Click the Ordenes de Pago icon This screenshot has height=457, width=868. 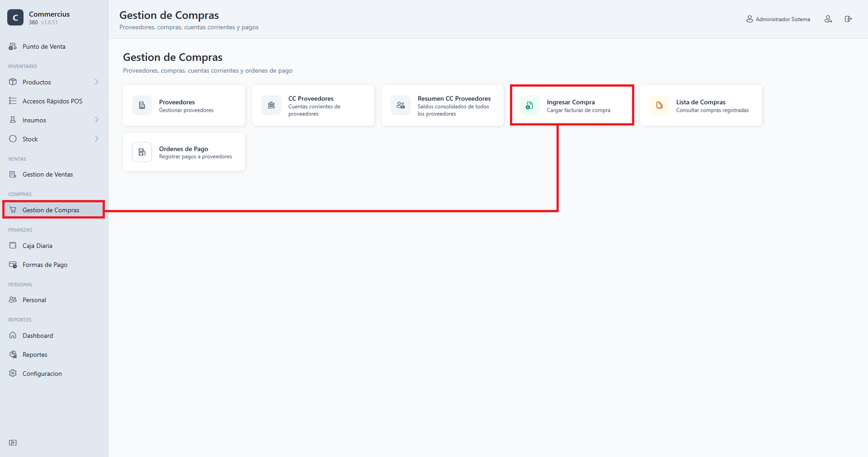(x=142, y=152)
